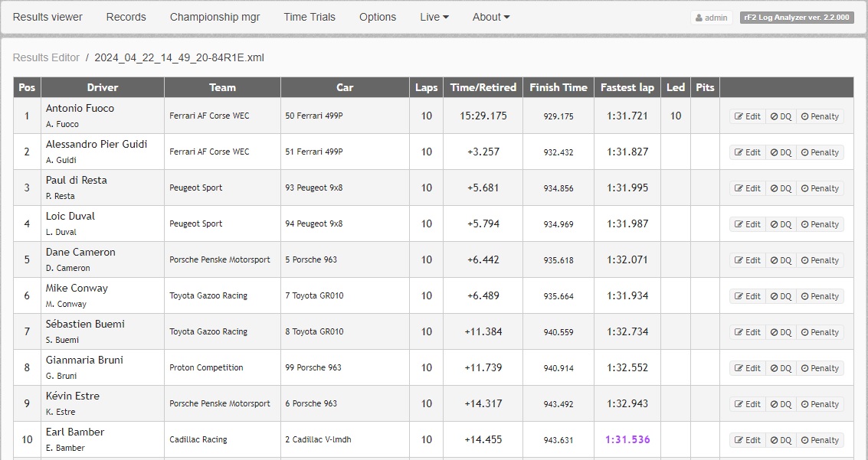Image resolution: width=868 pixels, height=460 pixels.
Task: Penalize Sébastien Buemi
Action: point(820,331)
